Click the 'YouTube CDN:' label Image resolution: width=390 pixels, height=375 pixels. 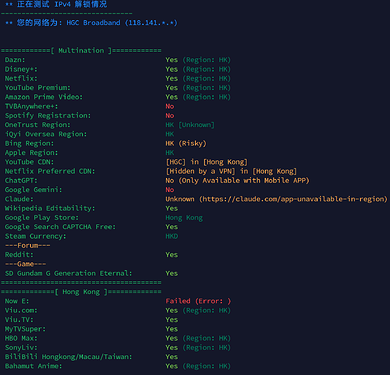pyautogui.click(x=29, y=162)
